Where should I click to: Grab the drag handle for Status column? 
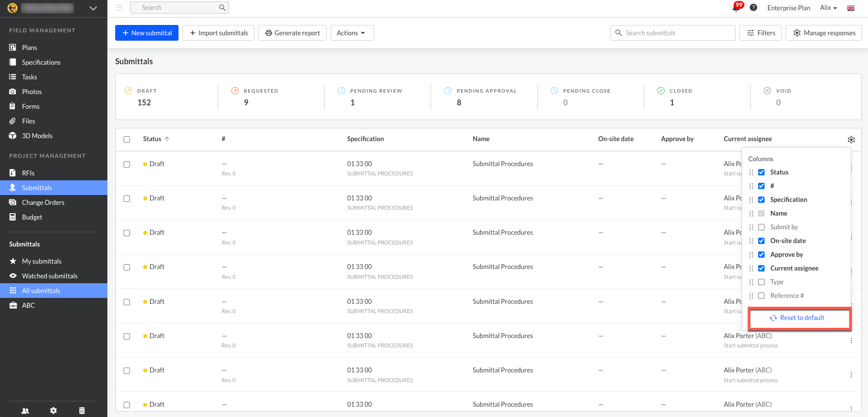pos(751,172)
